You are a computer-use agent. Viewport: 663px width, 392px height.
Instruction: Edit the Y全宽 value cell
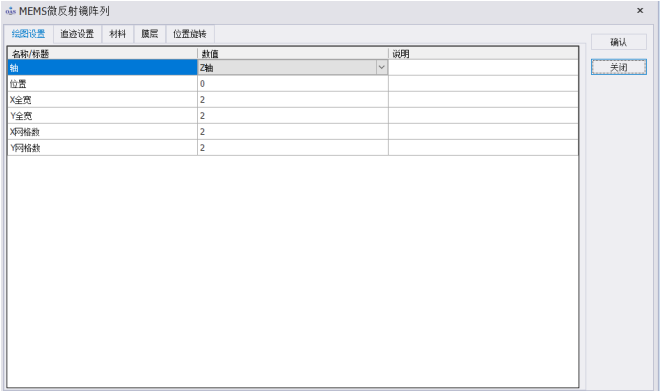click(x=293, y=116)
